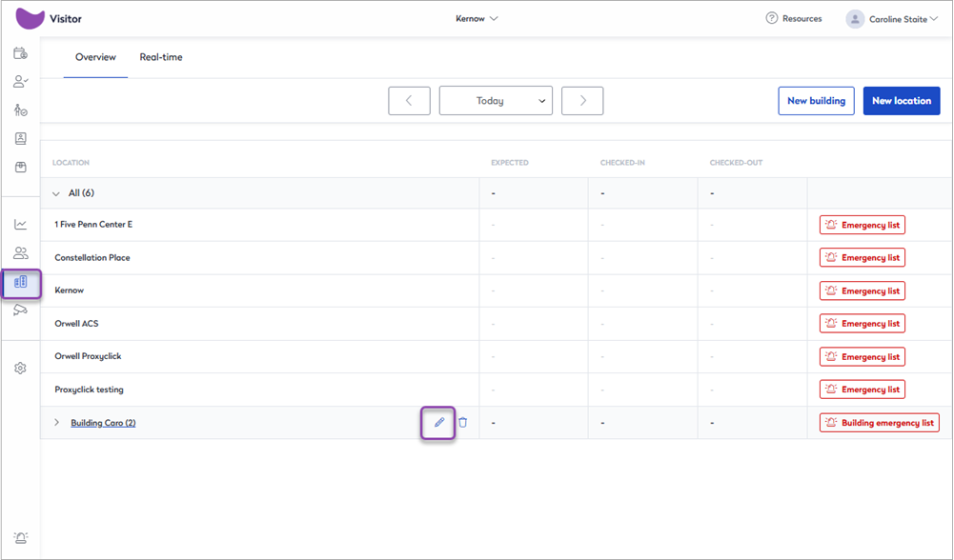Open the Caroline Staite user menu

click(892, 19)
